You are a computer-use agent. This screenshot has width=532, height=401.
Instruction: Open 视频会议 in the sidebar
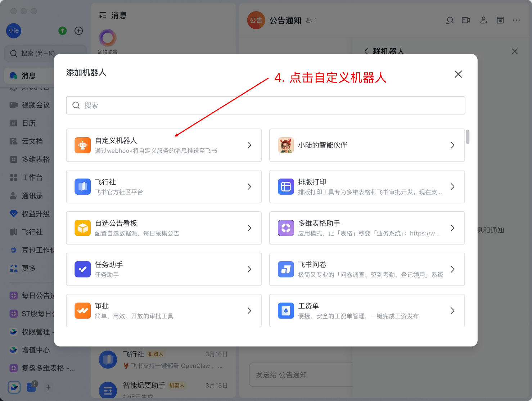click(30, 105)
